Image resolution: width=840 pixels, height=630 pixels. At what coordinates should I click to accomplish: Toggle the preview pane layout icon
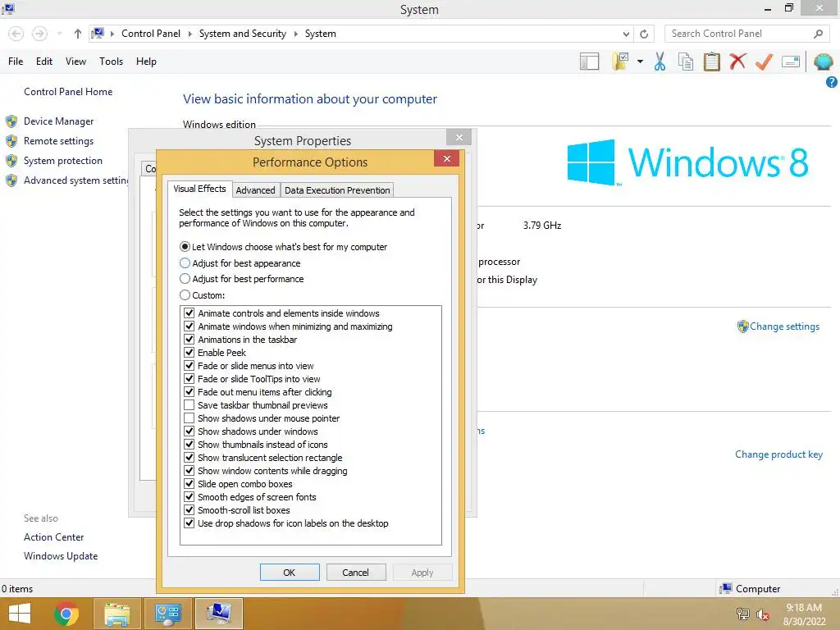pos(589,62)
